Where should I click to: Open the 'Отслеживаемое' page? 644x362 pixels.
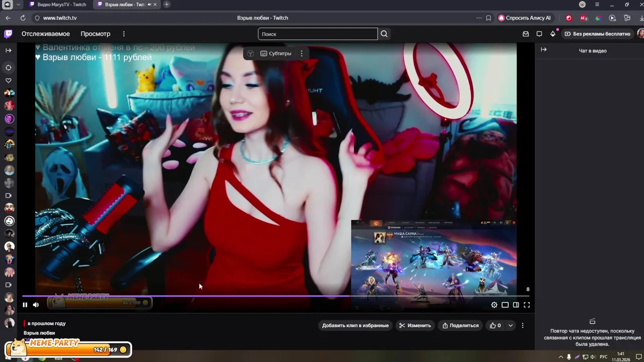point(45,34)
